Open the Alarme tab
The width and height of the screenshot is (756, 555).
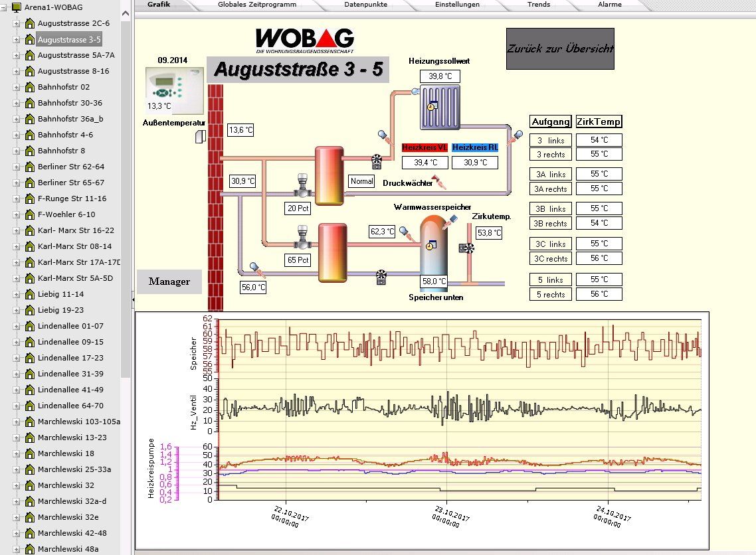(609, 5)
